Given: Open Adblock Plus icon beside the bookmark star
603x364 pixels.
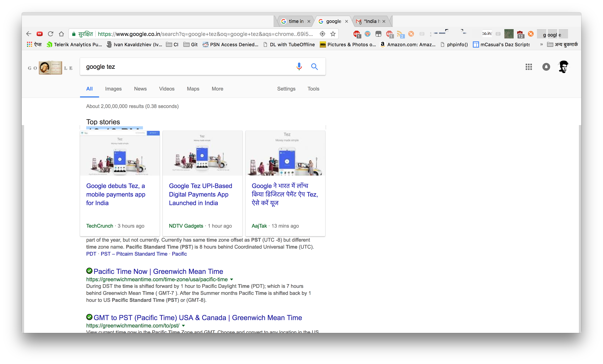Looking at the screenshot, I should [357, 34].
